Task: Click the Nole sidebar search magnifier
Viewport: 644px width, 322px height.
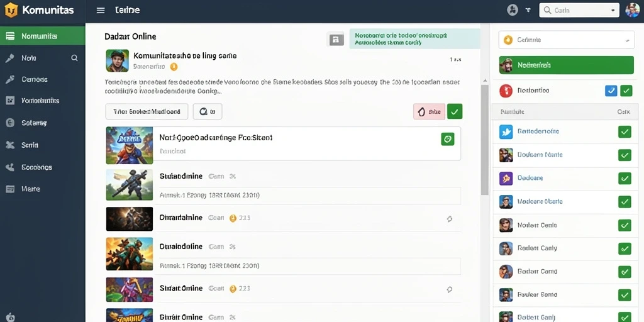Action: pos(74,58)
